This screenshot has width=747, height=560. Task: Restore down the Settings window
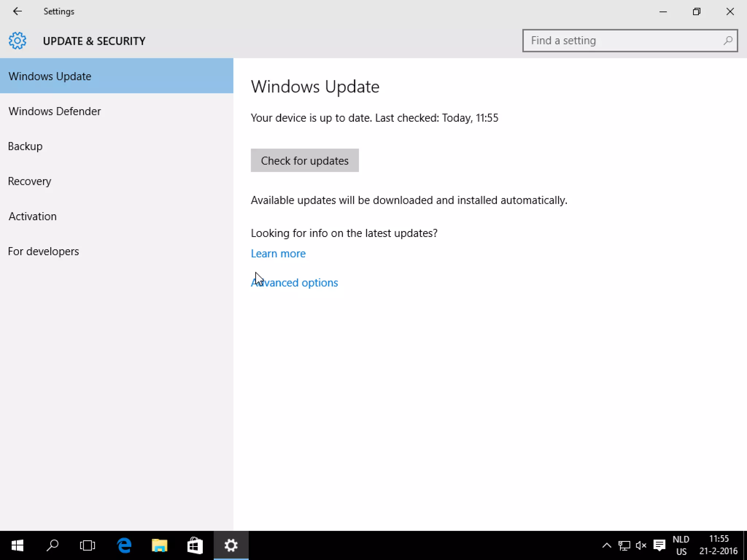pyautogui.click(x=697, y=11)
